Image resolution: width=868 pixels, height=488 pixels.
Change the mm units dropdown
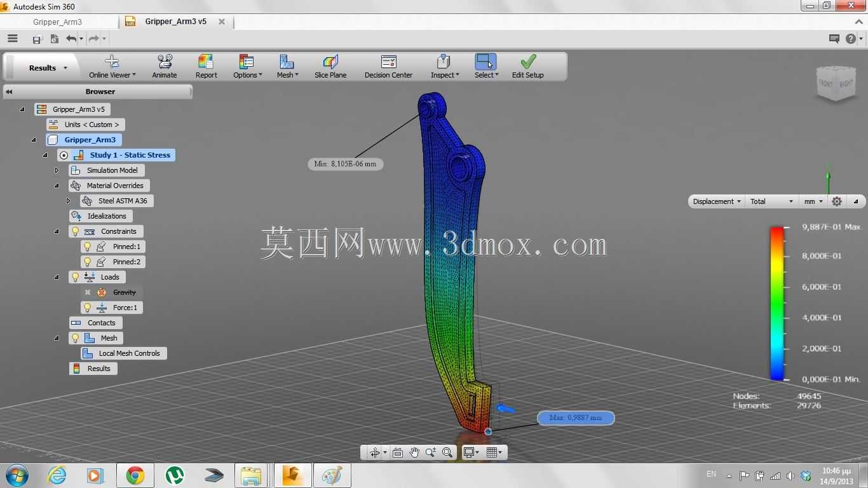click(x=813, y=201)
